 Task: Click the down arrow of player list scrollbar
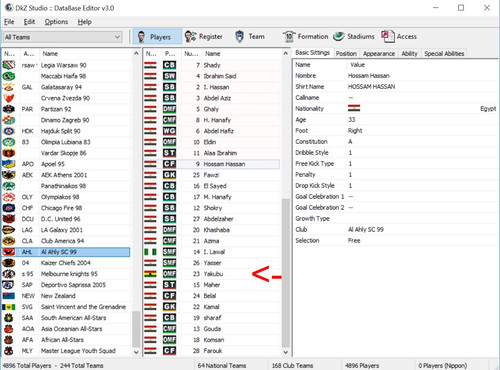tap(286, 352)
